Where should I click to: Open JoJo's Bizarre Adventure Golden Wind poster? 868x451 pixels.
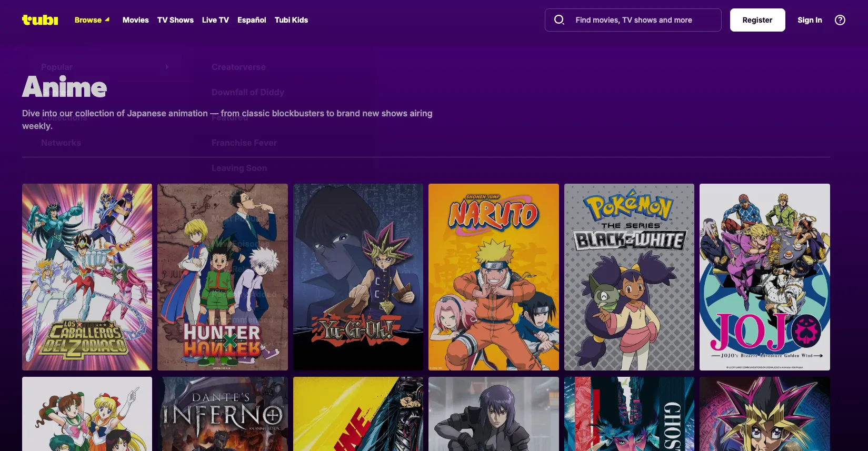(x=765, y=277)
